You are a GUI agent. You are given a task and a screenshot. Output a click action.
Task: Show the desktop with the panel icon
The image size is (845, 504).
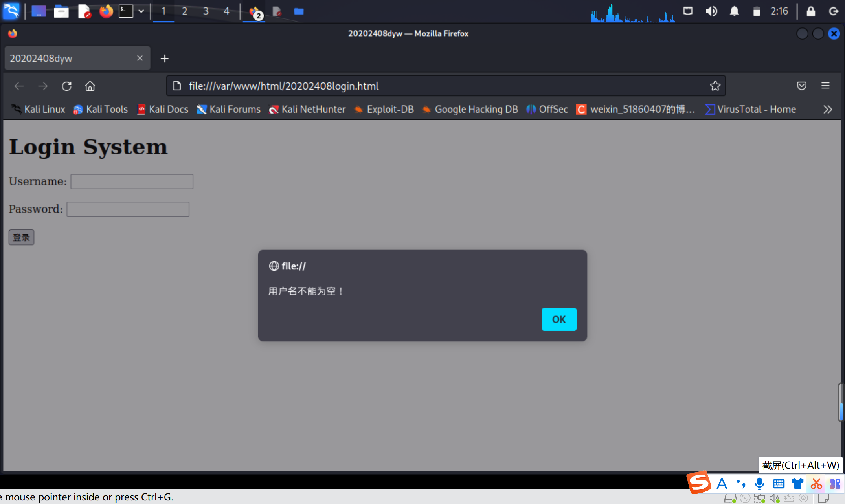point(39,11)
